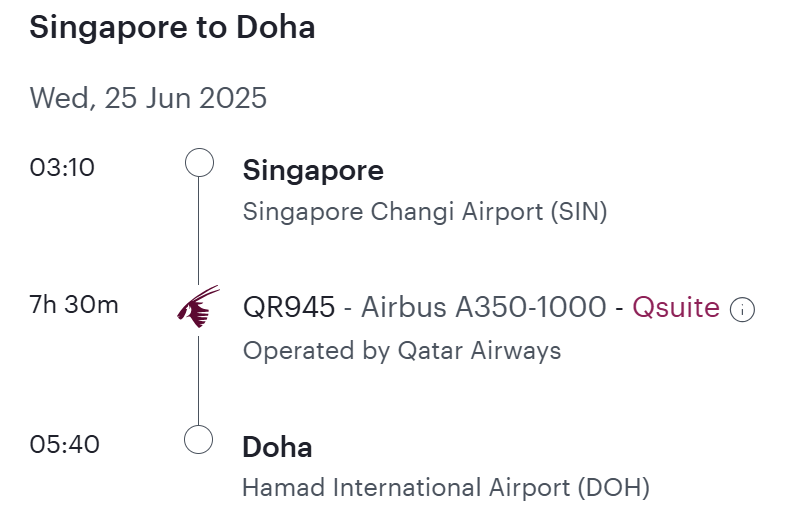Click Singapore Changi Airport (SIN) text
The height and width of the screenshot is (528, 802).
click(x=425, y=212)
